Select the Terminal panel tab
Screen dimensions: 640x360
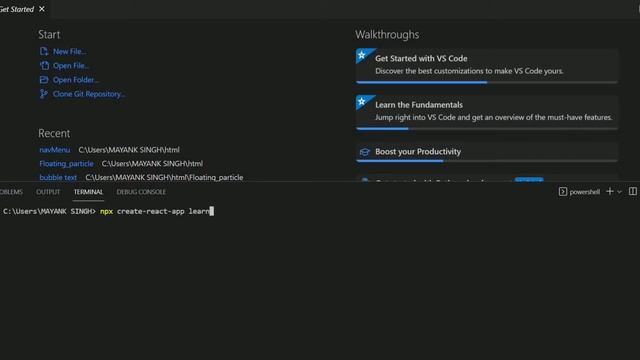point(88,192)
